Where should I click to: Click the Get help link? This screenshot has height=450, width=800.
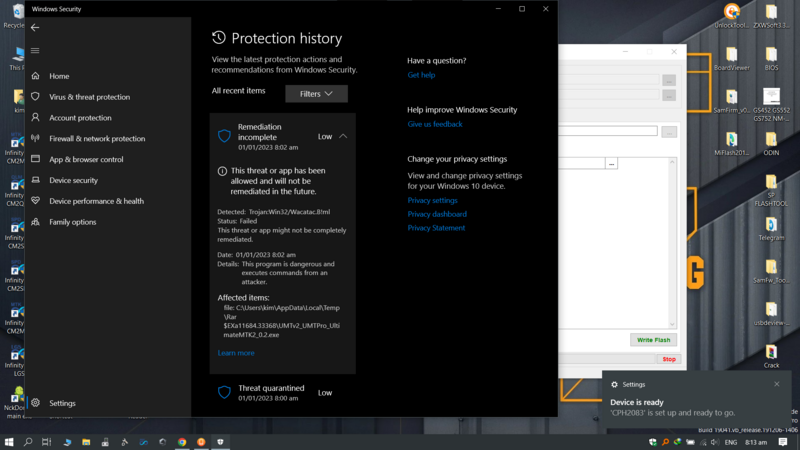(x=421, y=75)
